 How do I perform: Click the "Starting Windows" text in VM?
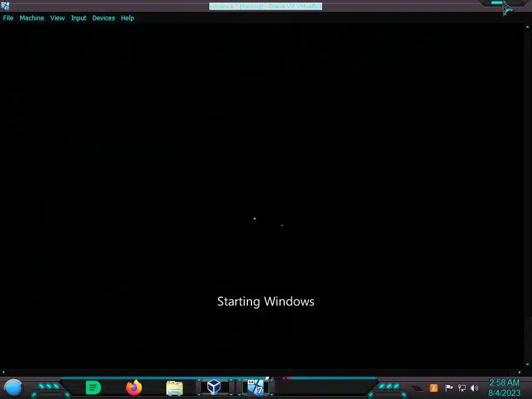(265, 302)
